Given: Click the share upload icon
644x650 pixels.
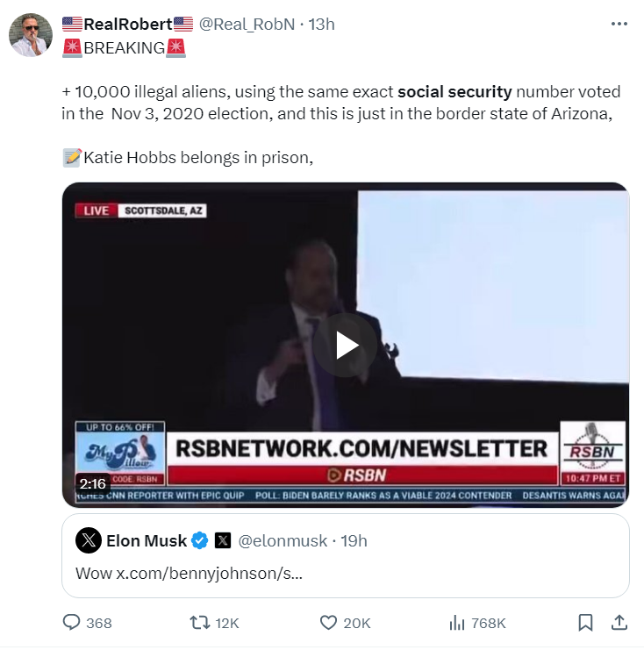Looking at the screenshot, I should [x=619, y=623].
